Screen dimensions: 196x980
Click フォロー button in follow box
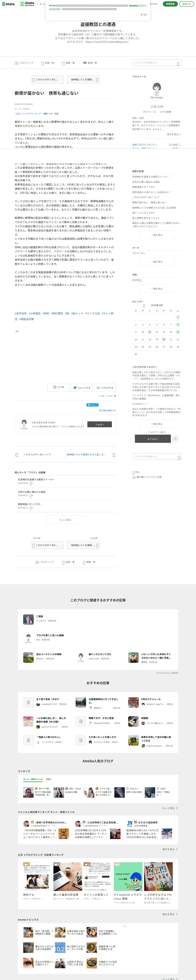pos(100,424)
